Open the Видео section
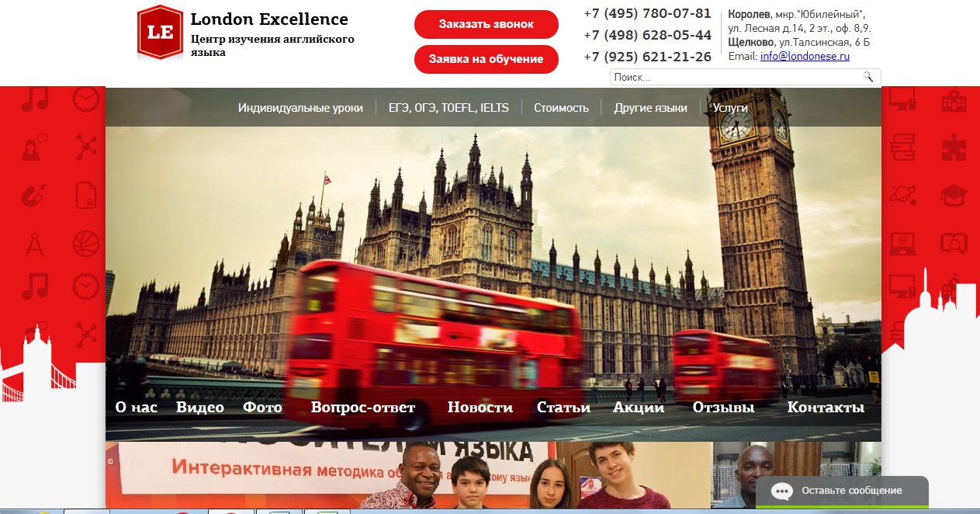Viewport: 980px width, 514px height. tap(199, 408)
